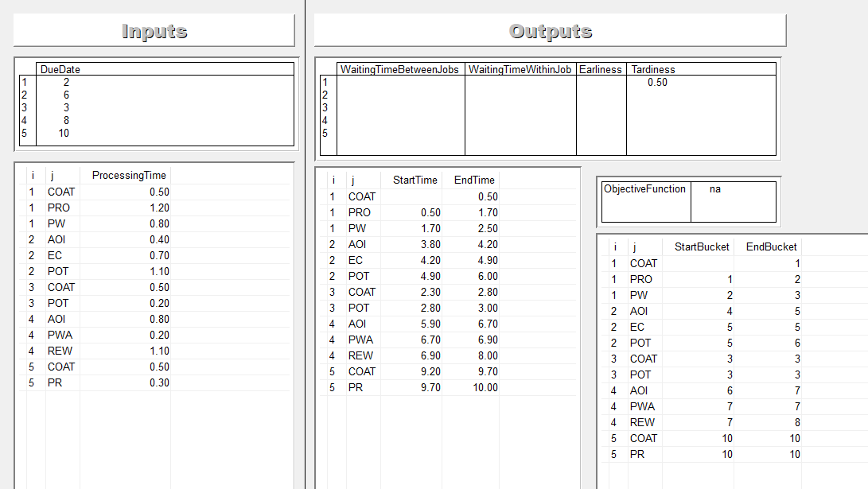Viewport: 868px width, 489px height.
Task: Click the WaitingTimeBetweenJobs column header
Action: [399, 69]
